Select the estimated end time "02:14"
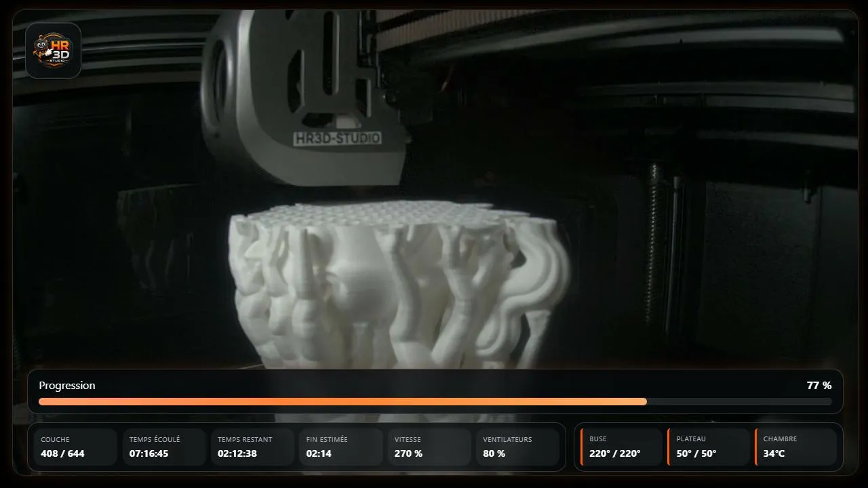This screenshot has width=868, height=488. click(x=319, y=453)
